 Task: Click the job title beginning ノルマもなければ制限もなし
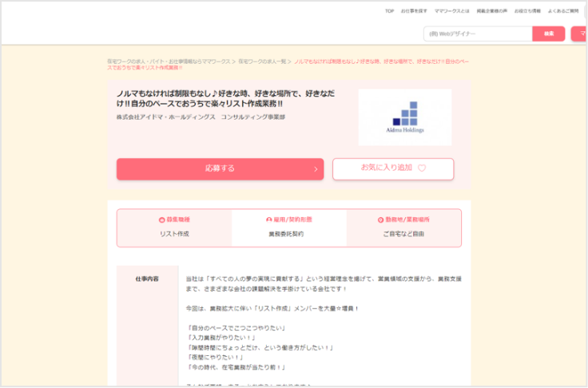[x=225, y=98]
